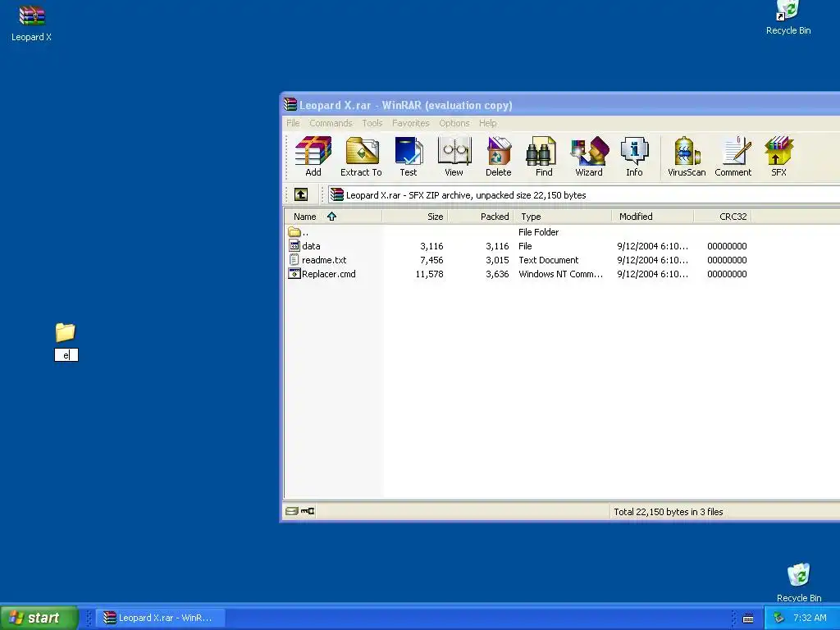Click the 'File Folder' type cell
Screen dimensions: 840x630
pos(538,232)
